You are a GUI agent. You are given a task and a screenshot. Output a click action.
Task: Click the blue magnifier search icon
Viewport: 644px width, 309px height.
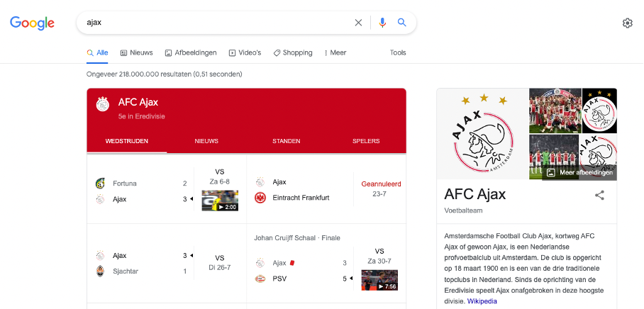click(x=401, y=23)
